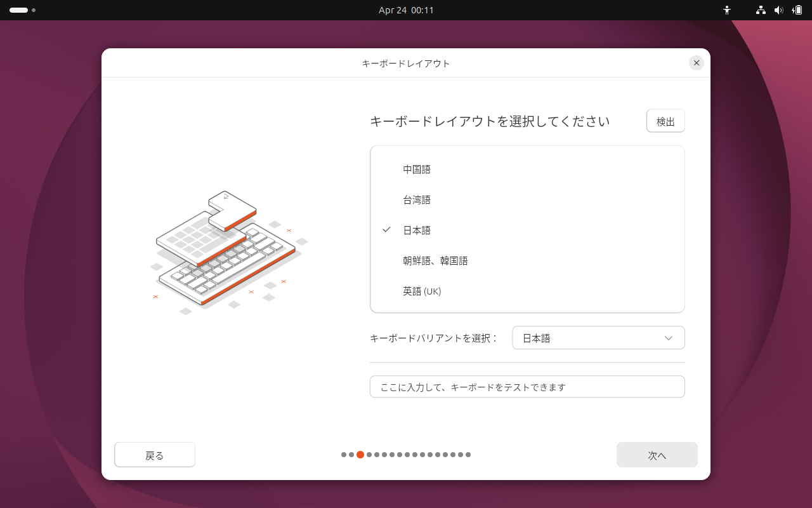Image resolution: width=812 pixels, height=508 pixels.
Task: Click the speaker volume icon
Action: point(779,10)
